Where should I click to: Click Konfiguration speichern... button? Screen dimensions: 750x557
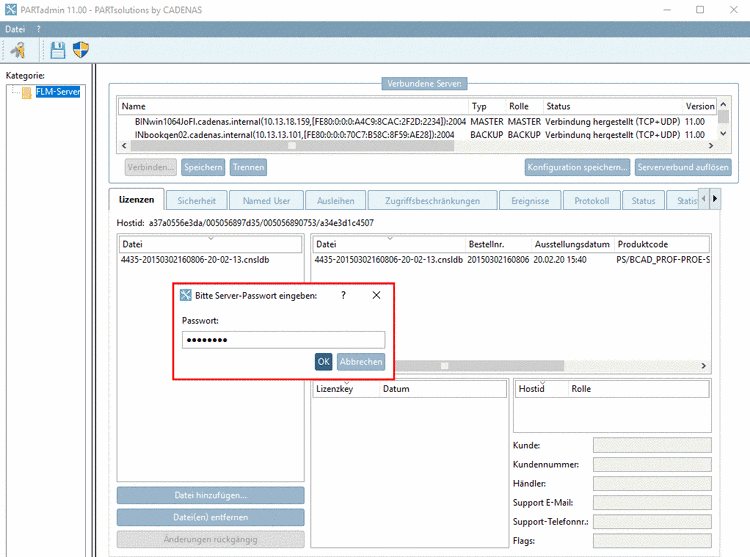point(577,167)
